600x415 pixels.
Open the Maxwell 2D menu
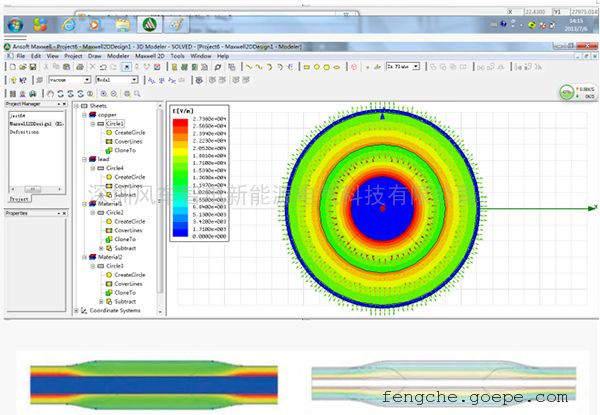tap(148, 56)
